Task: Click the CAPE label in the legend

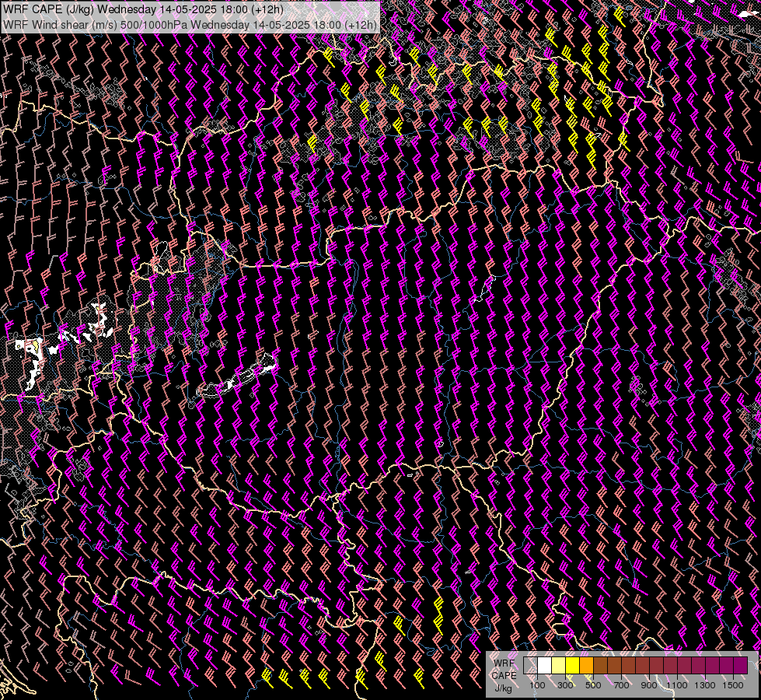Action: point(504,676)
